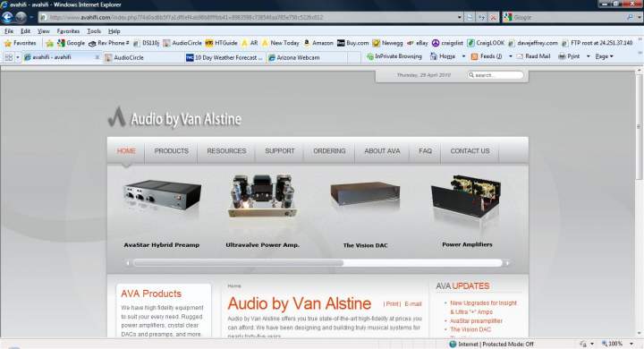This screenshot has width=644, height=349.
Task: Click the Quick Tabs grid icon
Action: [x=8, y=57]
